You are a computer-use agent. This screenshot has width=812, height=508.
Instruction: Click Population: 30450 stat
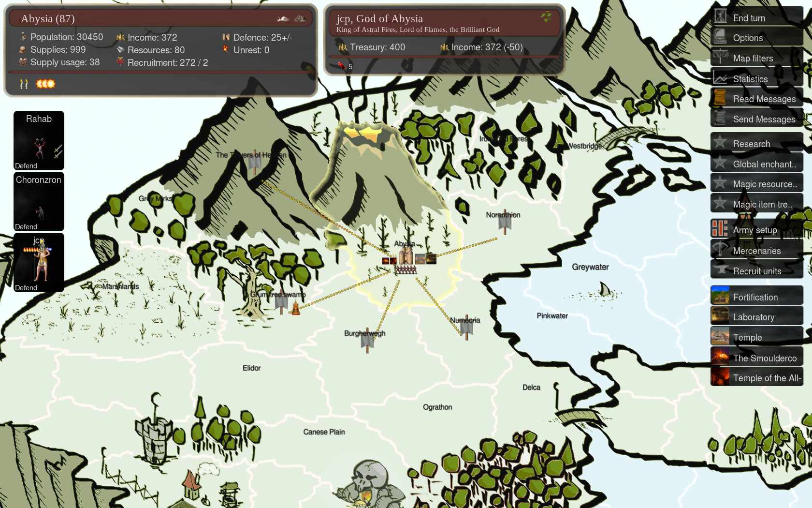pos(61,37)
